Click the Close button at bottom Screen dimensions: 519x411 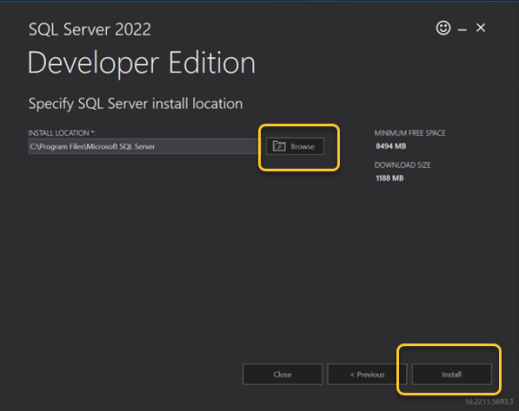click(x=282, y=374)
